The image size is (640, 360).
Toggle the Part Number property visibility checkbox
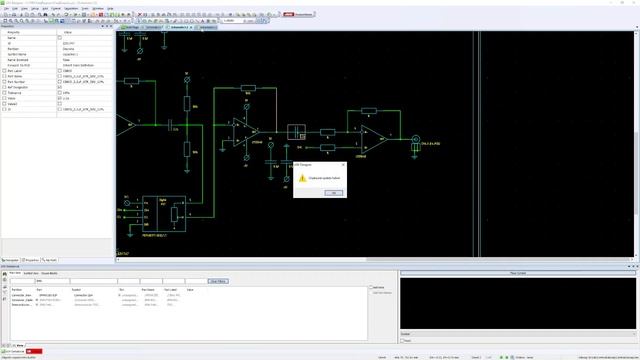(x=4, y=82)
